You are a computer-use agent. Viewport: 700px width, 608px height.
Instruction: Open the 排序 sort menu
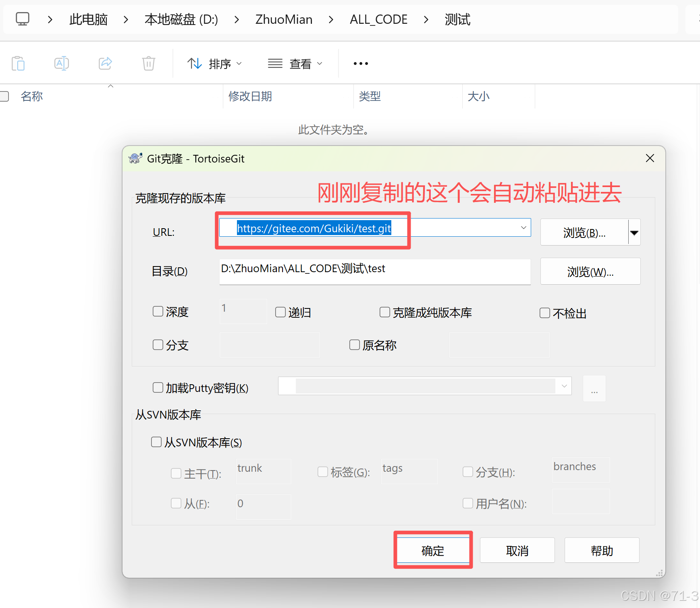click(215, 64)
